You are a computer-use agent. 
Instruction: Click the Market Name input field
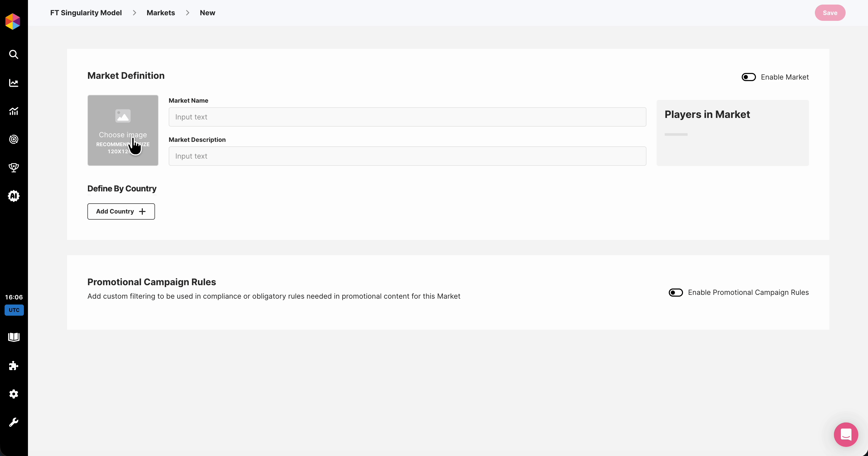tap(407, 117)
